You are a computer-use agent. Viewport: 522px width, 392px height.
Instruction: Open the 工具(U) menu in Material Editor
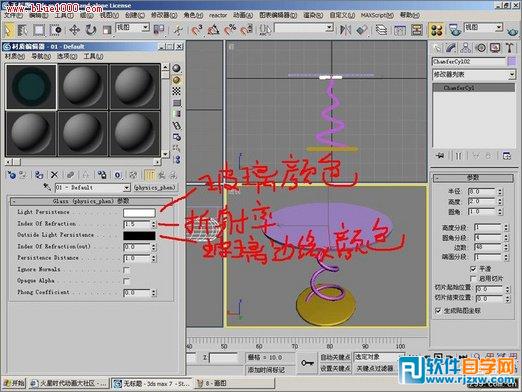click(93, 56)
